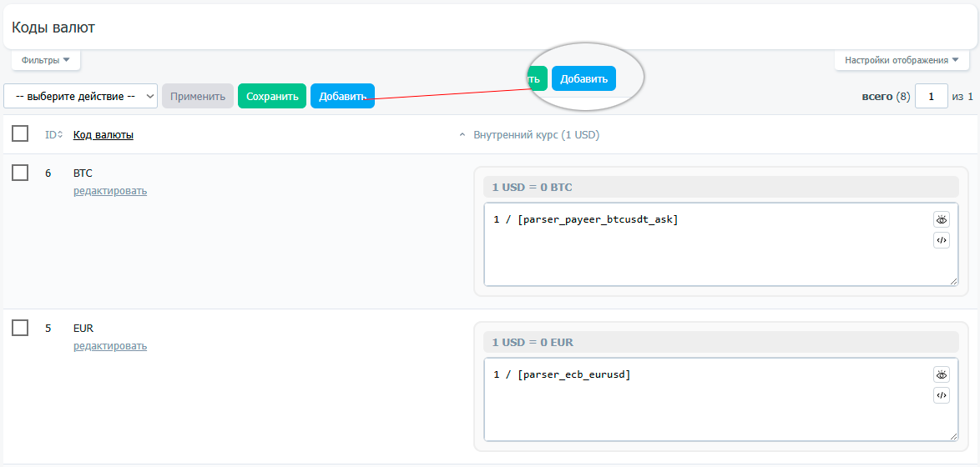Click resize handle of BTC formula textarea

tap(953, 281)
